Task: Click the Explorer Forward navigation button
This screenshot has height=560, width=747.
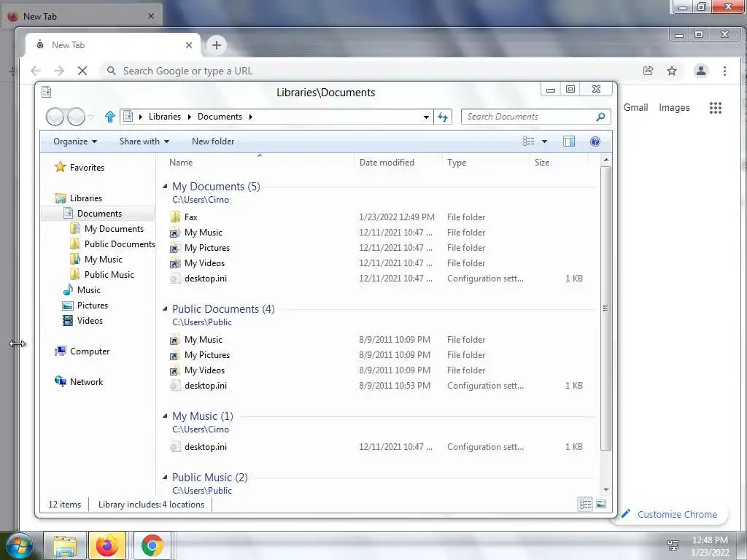Action: pyautogui.click(x=76, y=117)
